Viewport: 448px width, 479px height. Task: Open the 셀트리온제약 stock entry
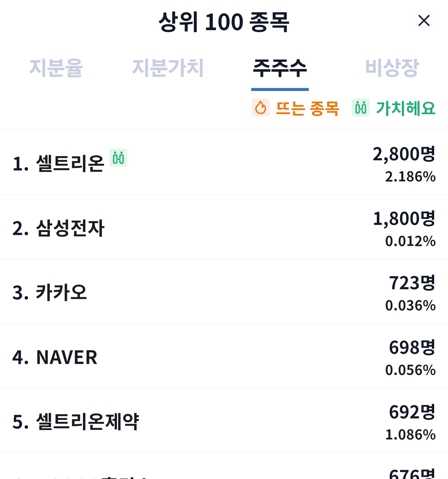tap(224, 421)
